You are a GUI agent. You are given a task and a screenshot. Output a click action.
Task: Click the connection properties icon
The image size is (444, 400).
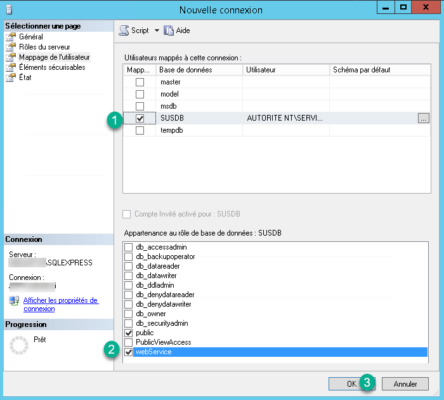tap(14, 301)
